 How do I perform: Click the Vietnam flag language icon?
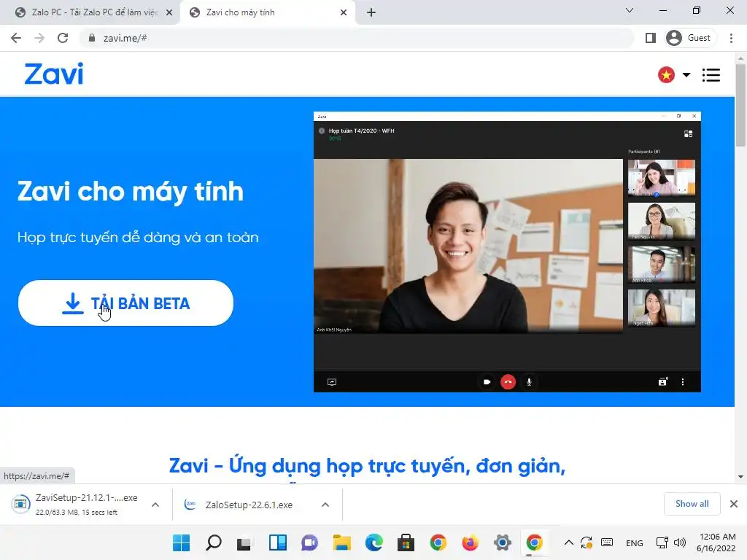tap(666, 75)
